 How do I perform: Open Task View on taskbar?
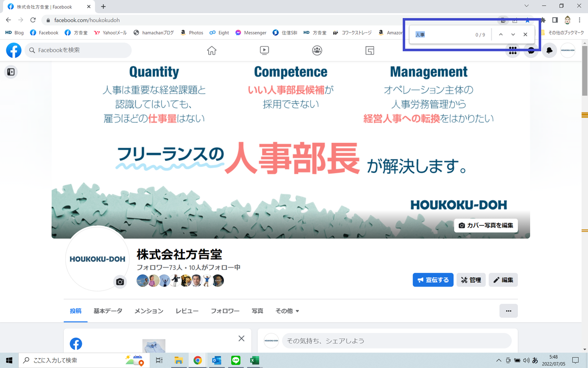(x=159, y=360)
